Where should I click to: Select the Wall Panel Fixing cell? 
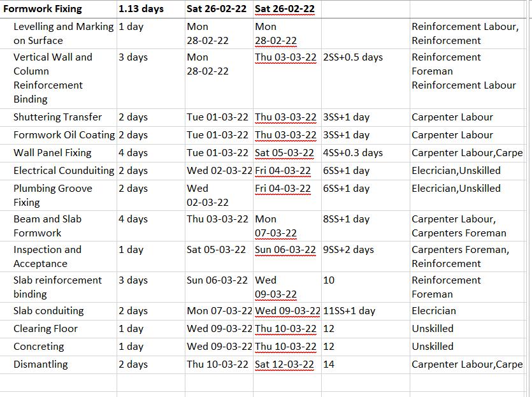click(52, 153)
